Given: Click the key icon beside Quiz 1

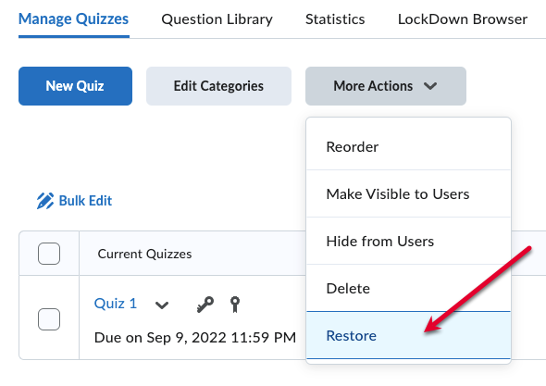Looking at the screenshot, I should (205, 305).
